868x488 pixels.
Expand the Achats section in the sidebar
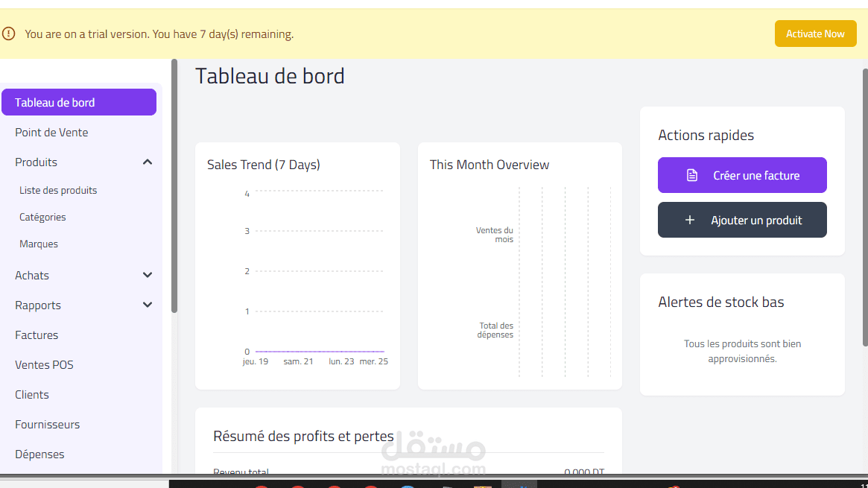pyautogui.click(x=147, y=274)
